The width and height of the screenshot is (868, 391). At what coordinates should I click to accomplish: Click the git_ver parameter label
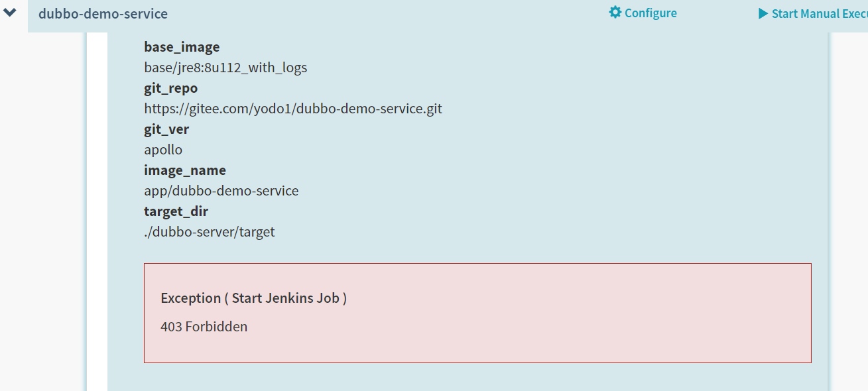point(166,129)
